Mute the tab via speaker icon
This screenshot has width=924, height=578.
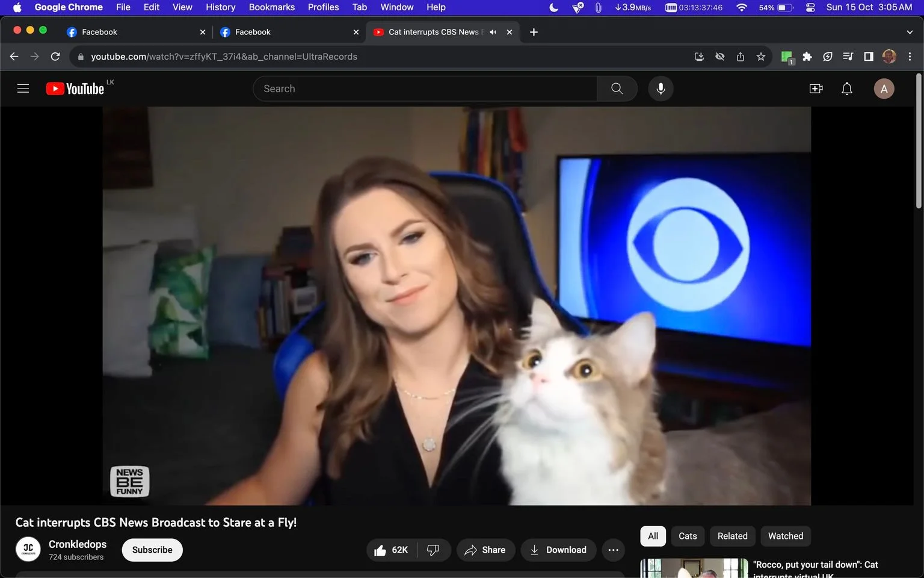(x=493, y=32)
